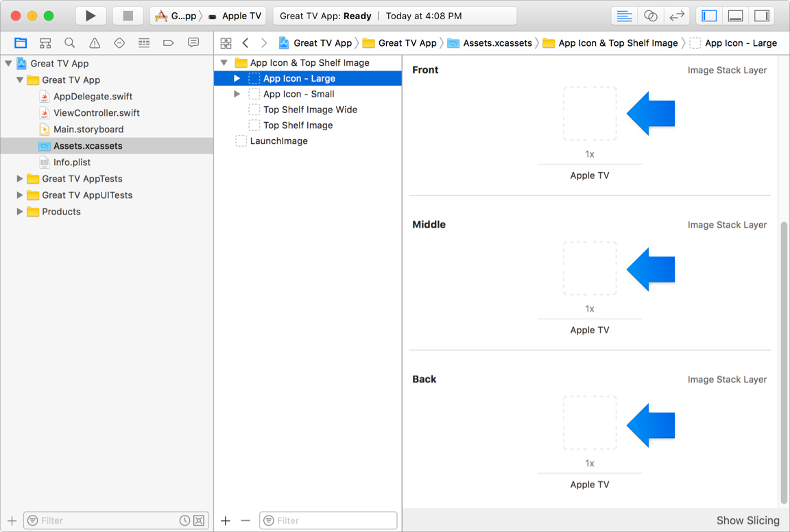Expand the App Icon - Small stack
This screenshot has width=790, height=532.
(x=237, y=94)
